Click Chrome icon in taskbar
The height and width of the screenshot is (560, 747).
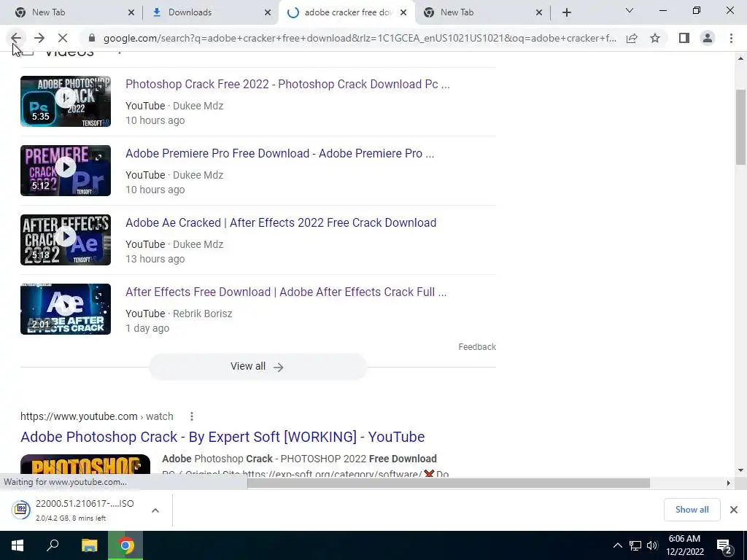[125, 545]
